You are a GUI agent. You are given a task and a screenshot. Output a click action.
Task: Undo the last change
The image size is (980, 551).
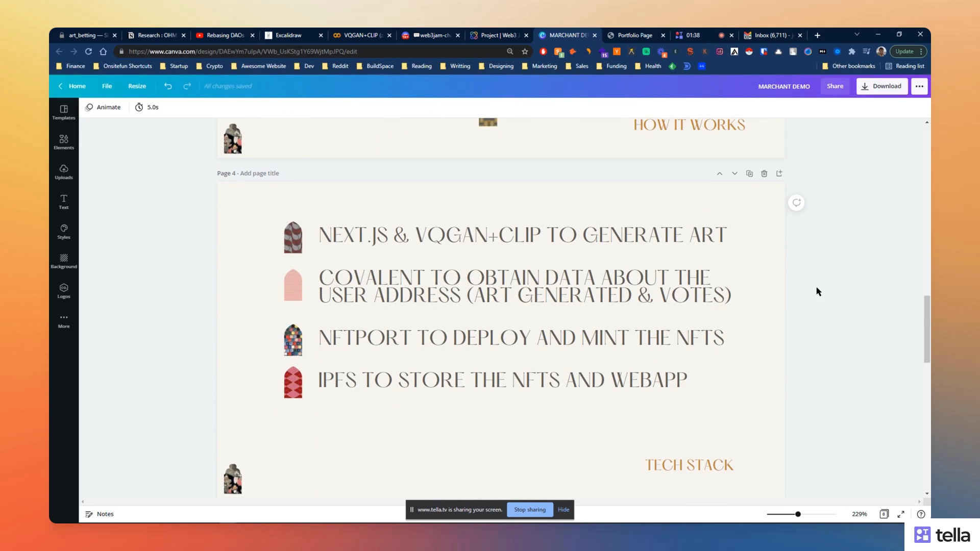point(168,86)
